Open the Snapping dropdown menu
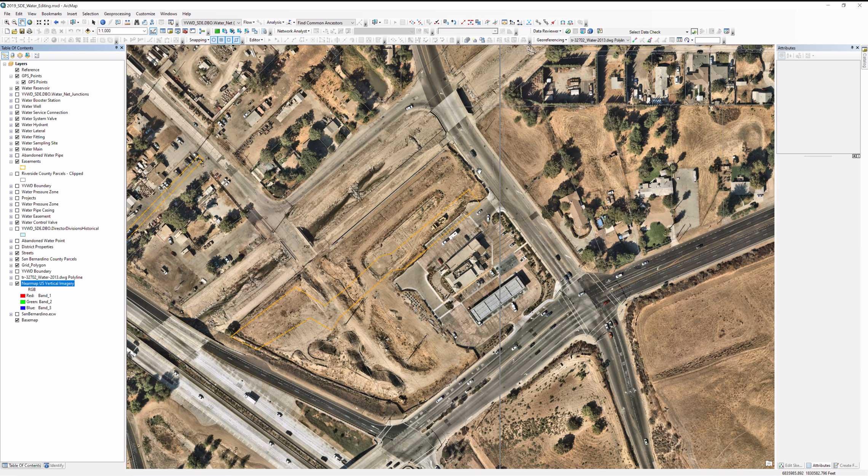The image size is (868, 476). [198, 40]
